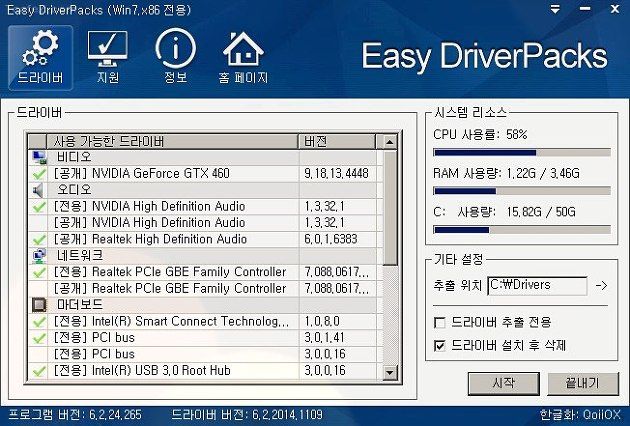Check [공개] NVIDIA High Definition Audio
The width and height of the screenshot is (630, 426).
click(x=39, y=223)
